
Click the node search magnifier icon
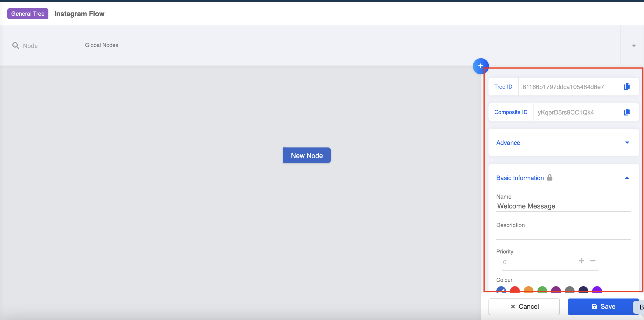click(x=15, y=46)
